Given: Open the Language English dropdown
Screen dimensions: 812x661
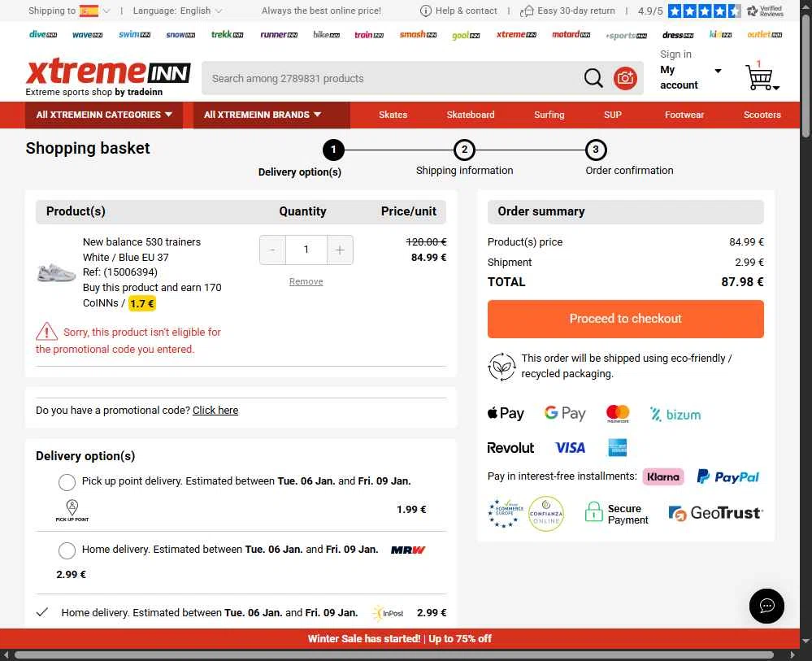Looking at the screenshot, I should click(x=178, y=11).
